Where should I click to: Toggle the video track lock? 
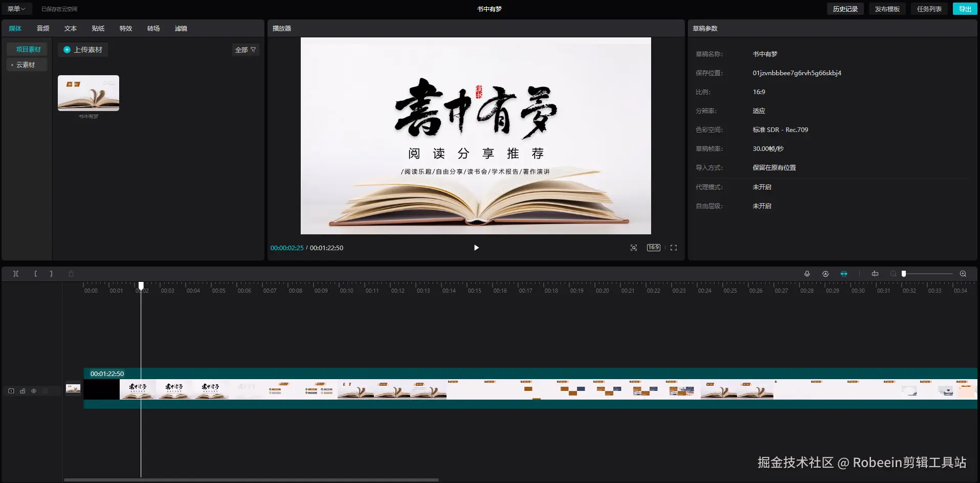(x=23, y=391)
